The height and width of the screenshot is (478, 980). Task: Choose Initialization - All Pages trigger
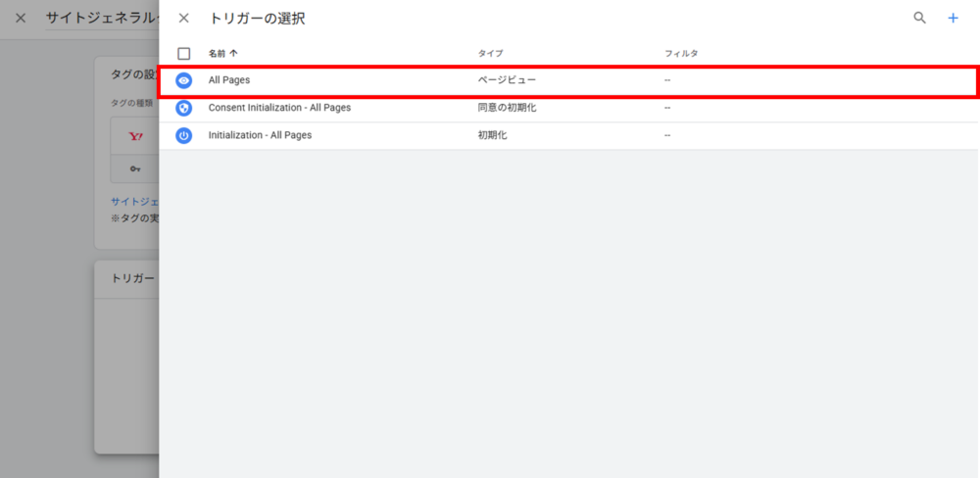click(x=260, y=135)
